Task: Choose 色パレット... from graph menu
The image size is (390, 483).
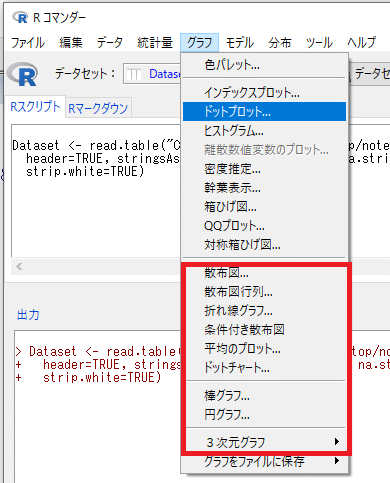Action: point(264,65)
